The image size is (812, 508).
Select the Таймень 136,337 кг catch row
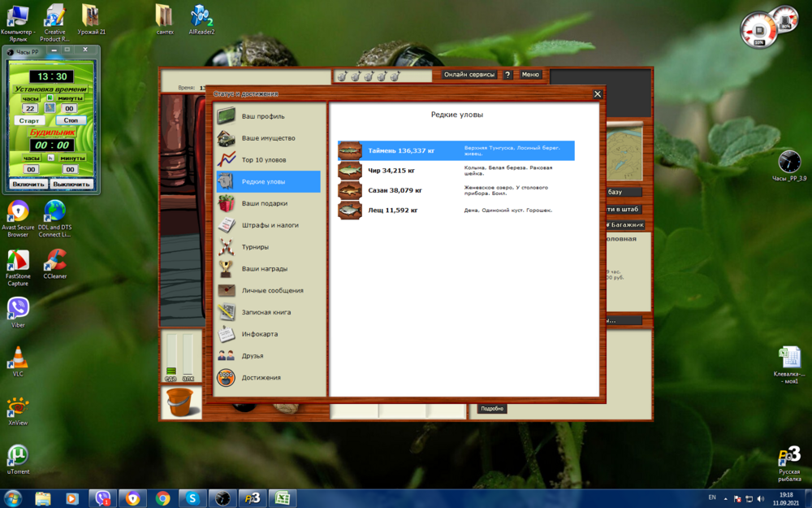[456, 150]
